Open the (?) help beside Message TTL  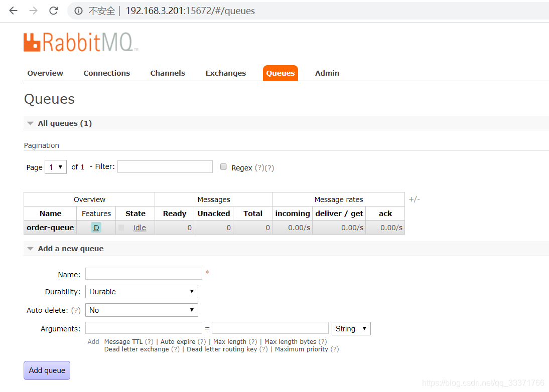pos(150,341)
